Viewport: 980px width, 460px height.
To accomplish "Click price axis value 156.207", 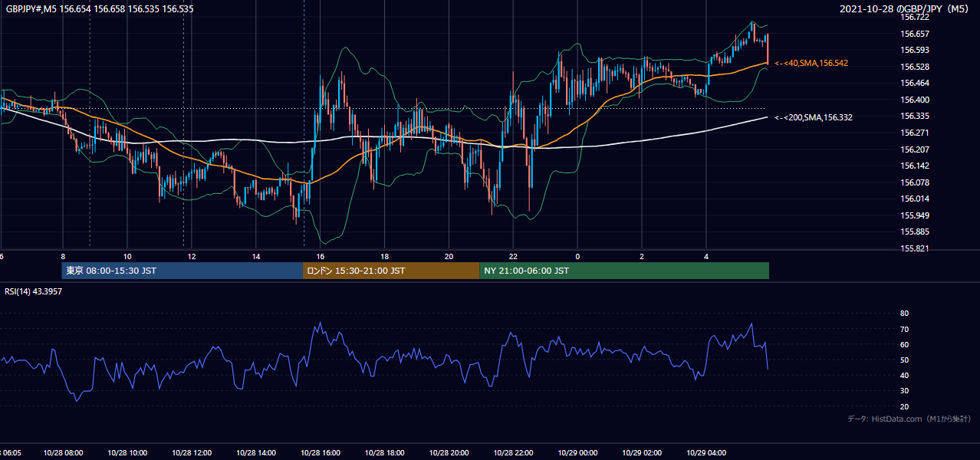I will [x=915, y=149].
